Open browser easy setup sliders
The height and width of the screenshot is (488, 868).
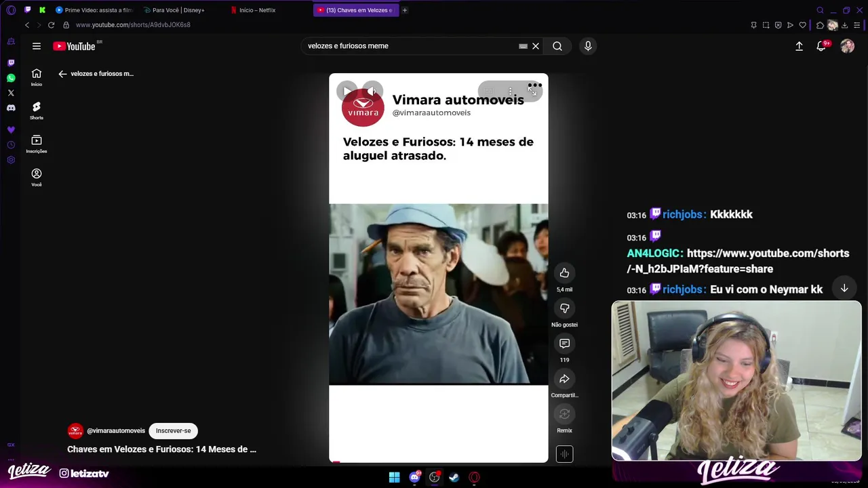(857, 25)
